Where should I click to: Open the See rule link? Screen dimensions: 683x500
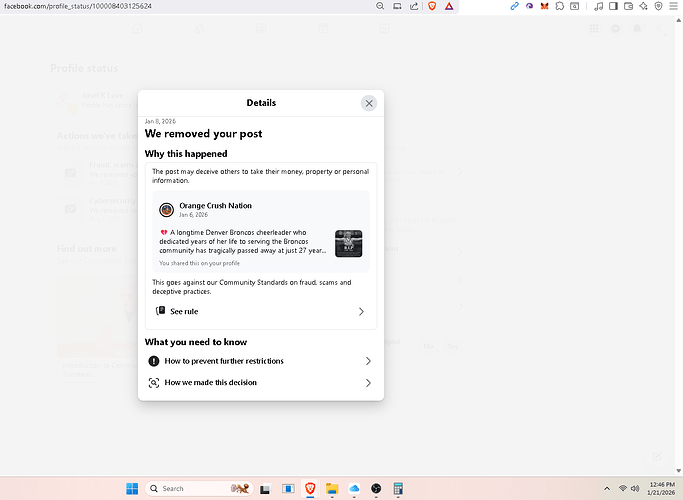pyautogui.click(x=184, y=312)
